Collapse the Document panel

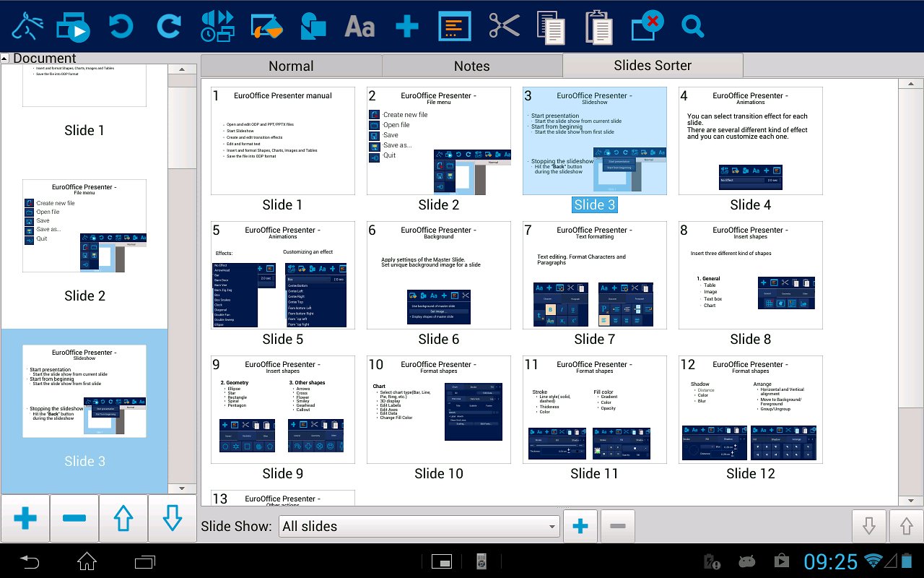click(5, 58)
